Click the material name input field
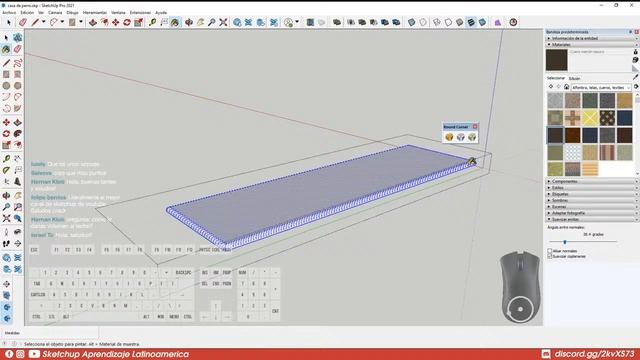Image resolution: width=640 pixels, height=360 pixels. coord(600,52)
